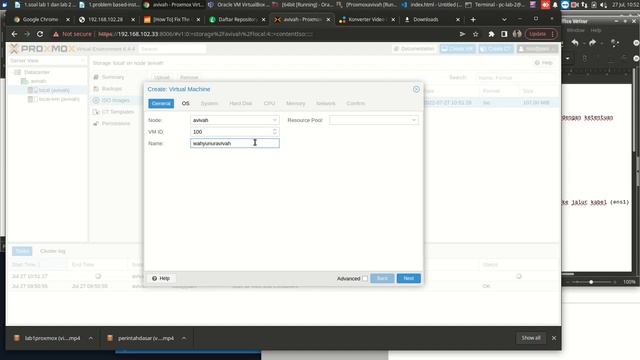The height and width of the screenshot is (360, 640).
Task: Open the Node dropdown
Action: coord(275,120)
